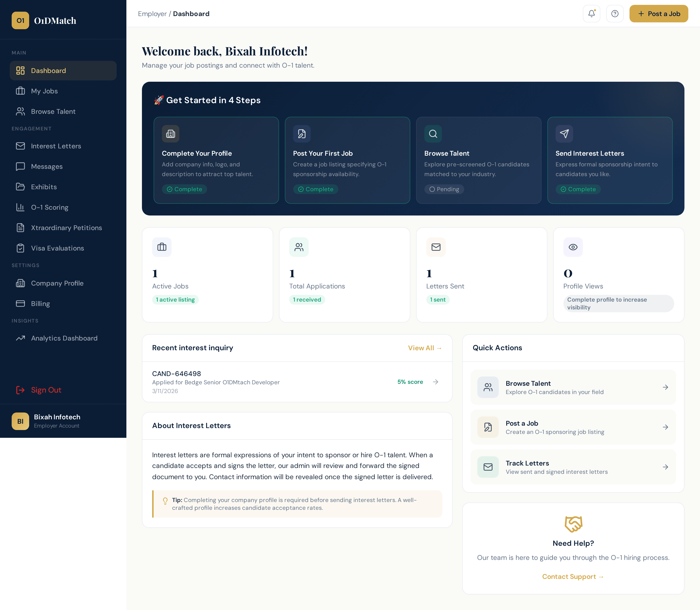Click the Sign Out link
700x610 pixels.
(x=39, y=390)
